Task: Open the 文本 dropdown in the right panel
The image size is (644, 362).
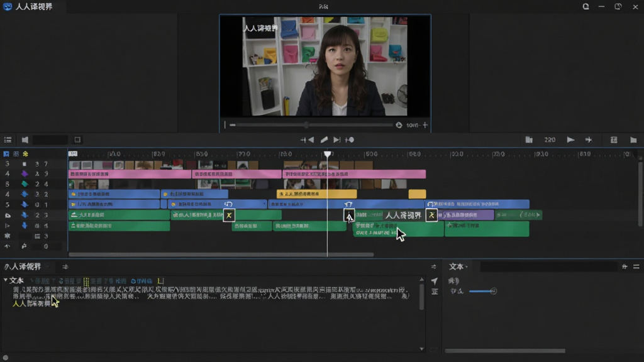Action: tap(467, 266)
